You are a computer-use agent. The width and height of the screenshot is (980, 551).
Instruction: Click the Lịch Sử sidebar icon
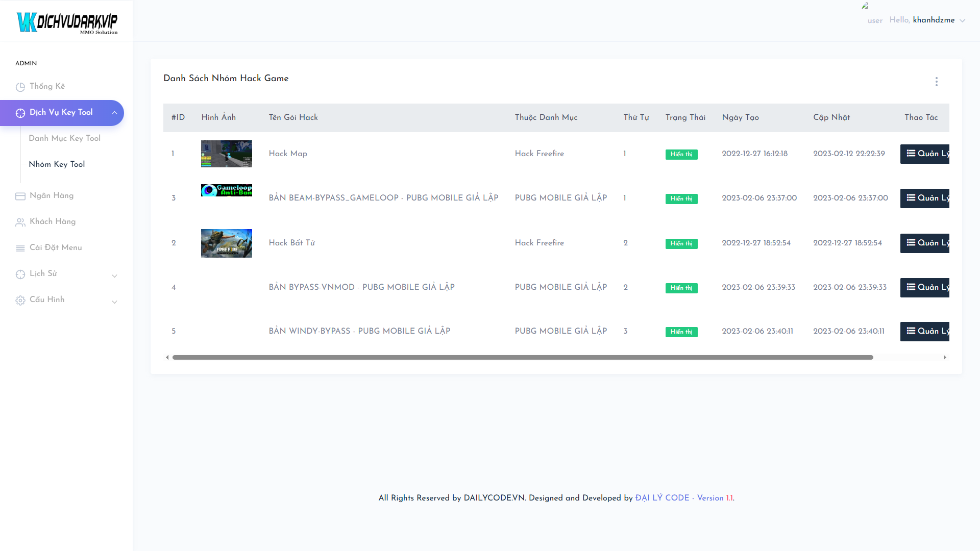pyautogui.click(x=20, y=274)
